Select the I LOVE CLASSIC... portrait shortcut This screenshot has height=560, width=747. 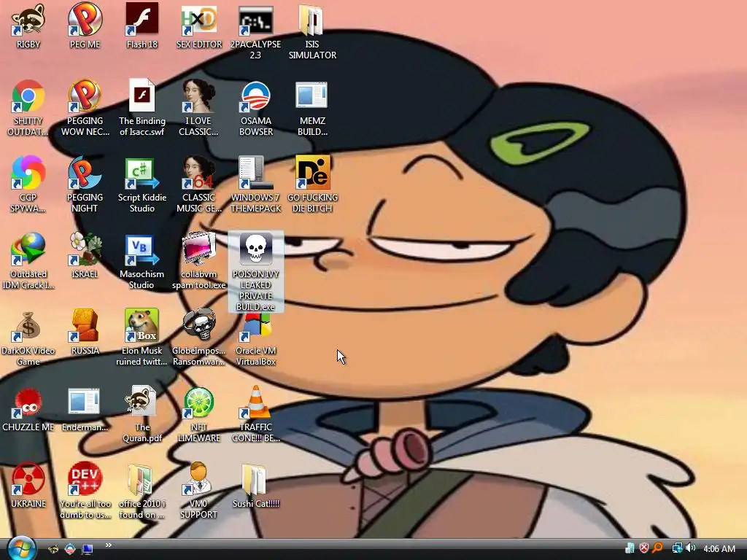[x=199, y=97]
